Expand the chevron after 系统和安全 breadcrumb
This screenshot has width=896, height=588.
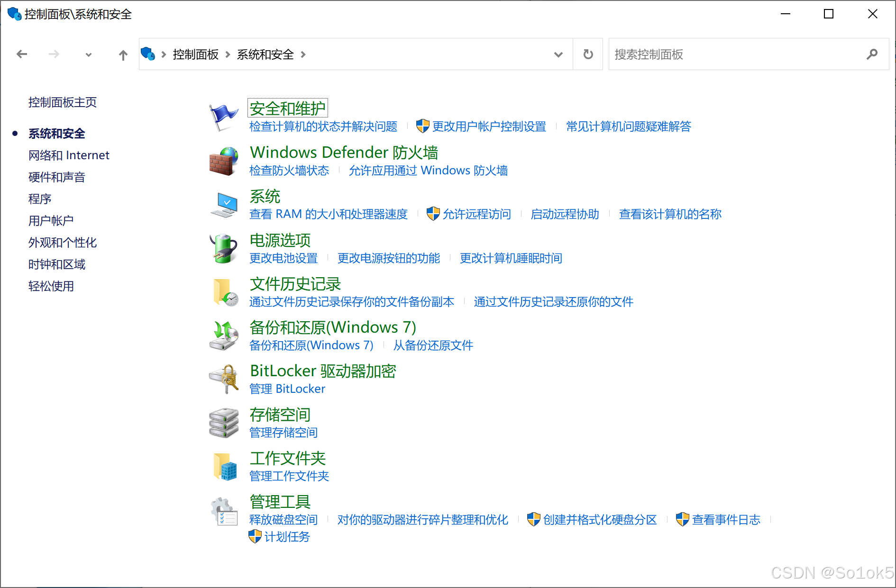pyautogui.click(x=303, y=54)
